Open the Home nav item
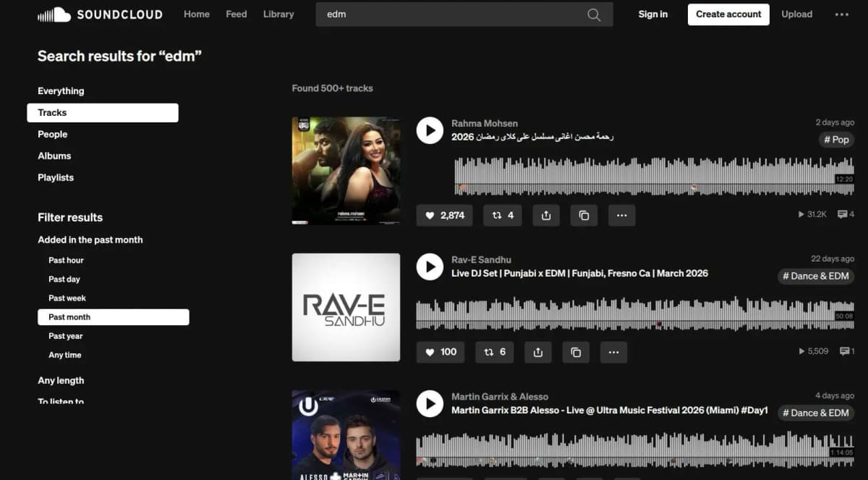Viewport: 868px width, 480px height. point(197,14)
